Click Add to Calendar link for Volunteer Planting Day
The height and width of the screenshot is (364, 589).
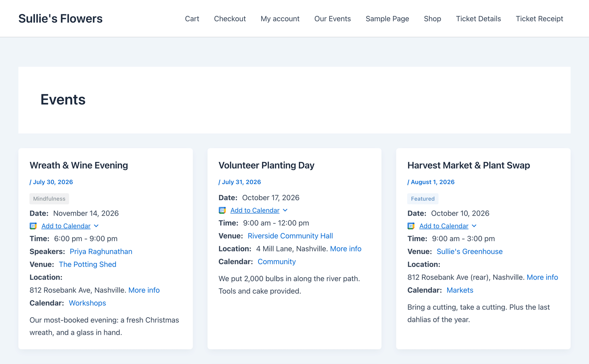[x=255, y=210]
